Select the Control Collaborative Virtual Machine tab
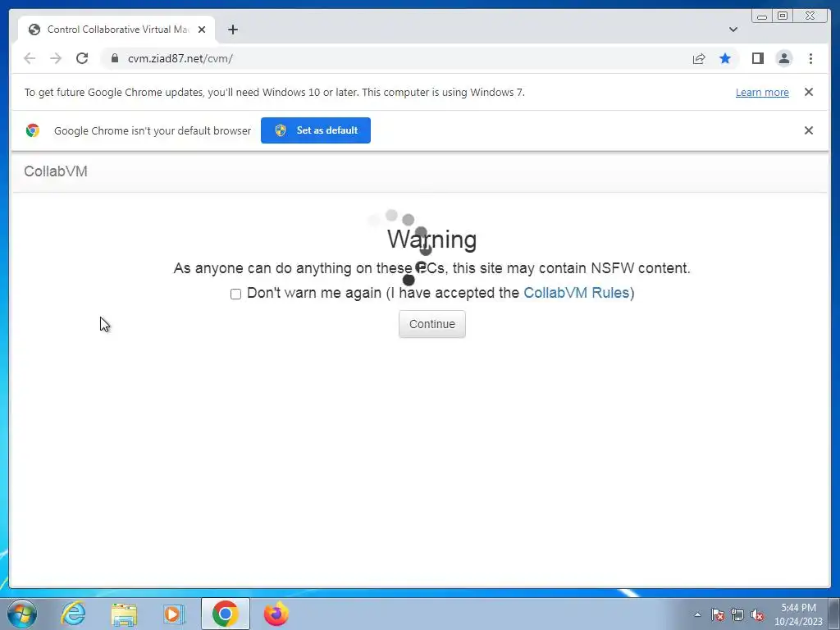840x630 pixels. [x=116, y=30]
